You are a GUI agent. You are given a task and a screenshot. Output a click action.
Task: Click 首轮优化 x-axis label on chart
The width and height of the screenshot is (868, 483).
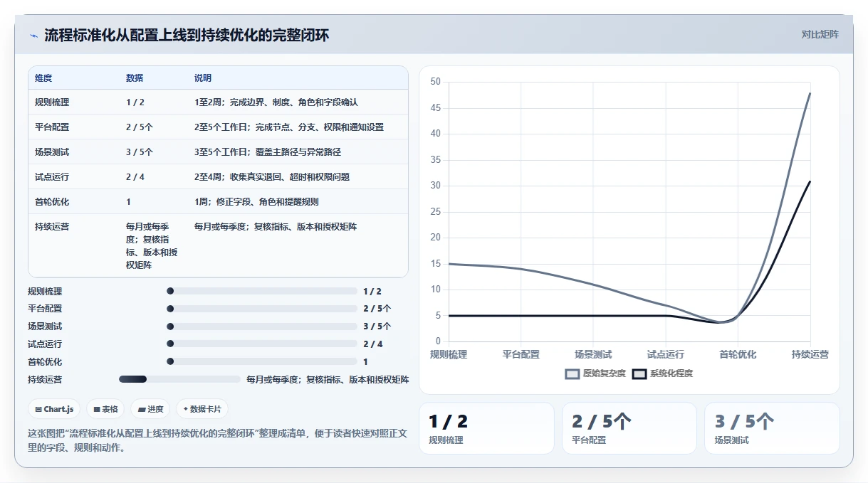pyautogui.click(x=738, y=354)
